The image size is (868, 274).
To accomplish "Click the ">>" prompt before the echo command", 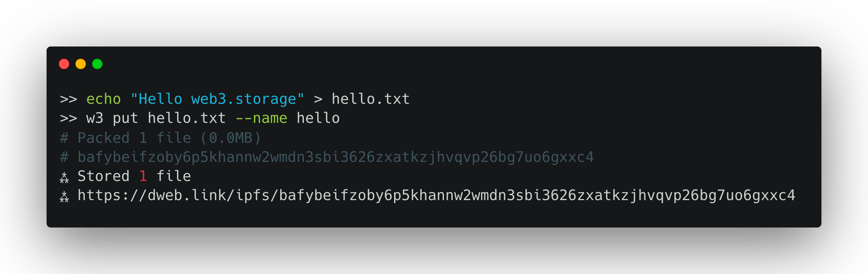I will 69,100.
